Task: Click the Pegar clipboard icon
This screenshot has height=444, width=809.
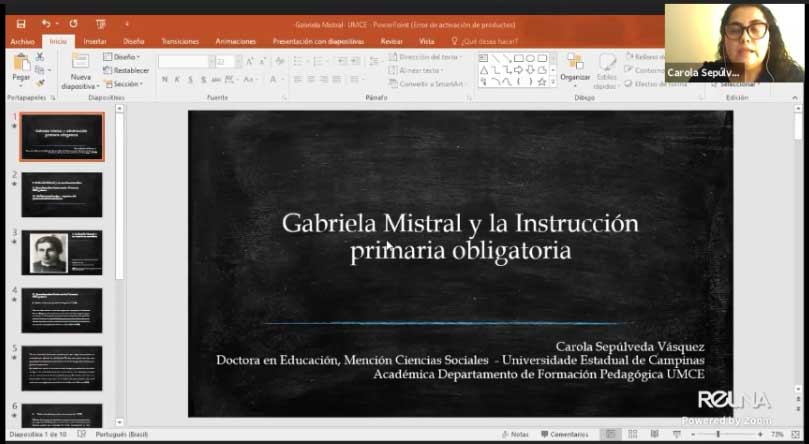Action: [21, 66]
